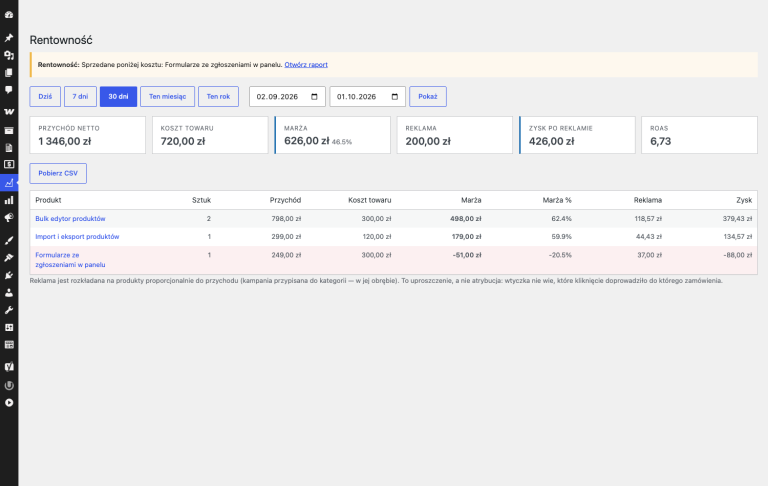
Task: Click the 62.4% margin percent cell
Action: [561, 219]
